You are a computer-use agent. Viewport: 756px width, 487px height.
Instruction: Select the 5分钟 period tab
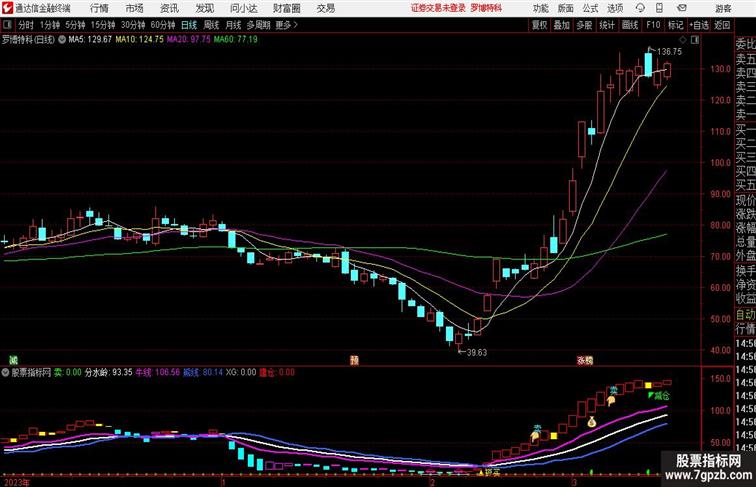[75, 25]
